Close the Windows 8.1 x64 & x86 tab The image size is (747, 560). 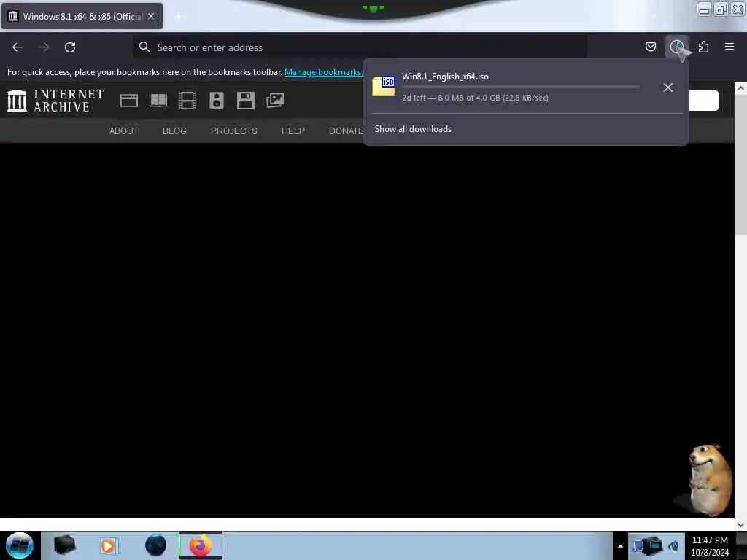[151, 16]
